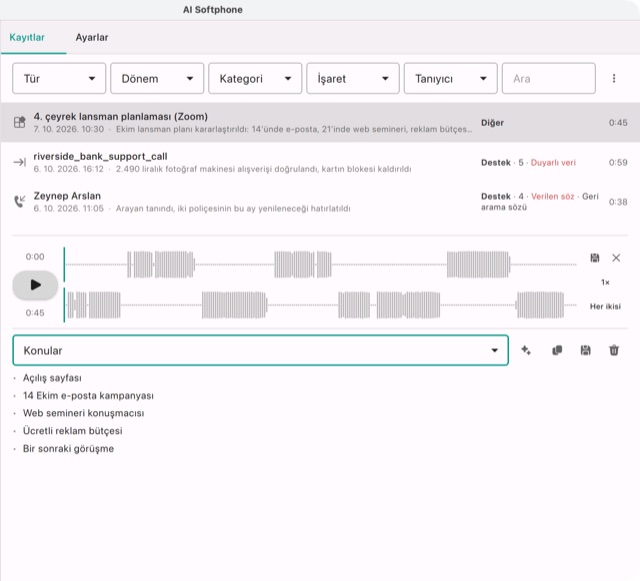The image size is (640, 581).
Task: Toggle channel selection 'Her ikisi'
Action: point(605,306)
